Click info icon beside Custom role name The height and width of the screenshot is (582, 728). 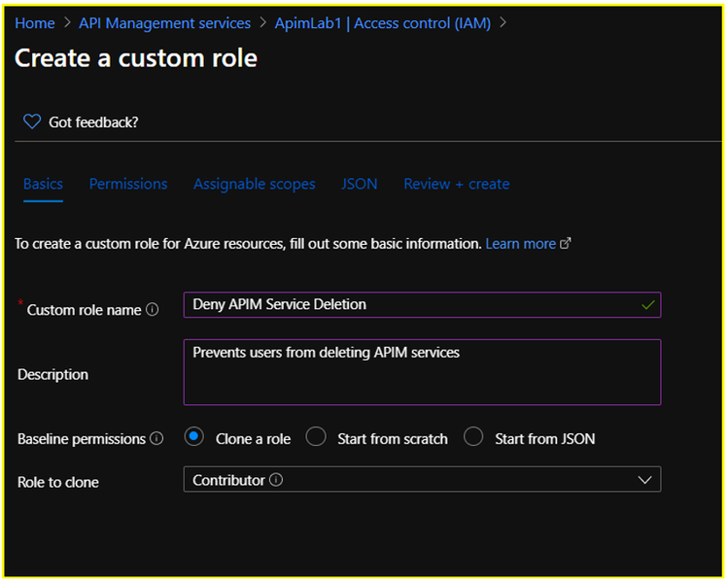[153, 310]
